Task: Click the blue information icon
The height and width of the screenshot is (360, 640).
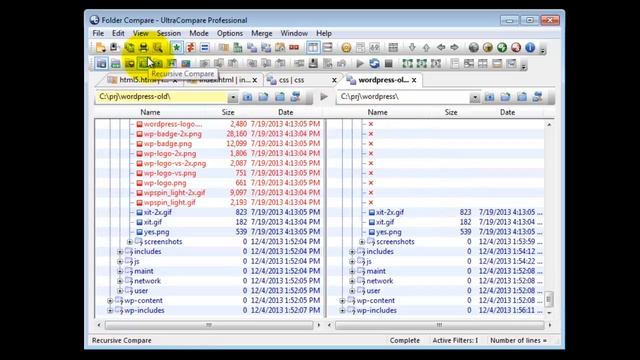Action: [x=530, y=47]
